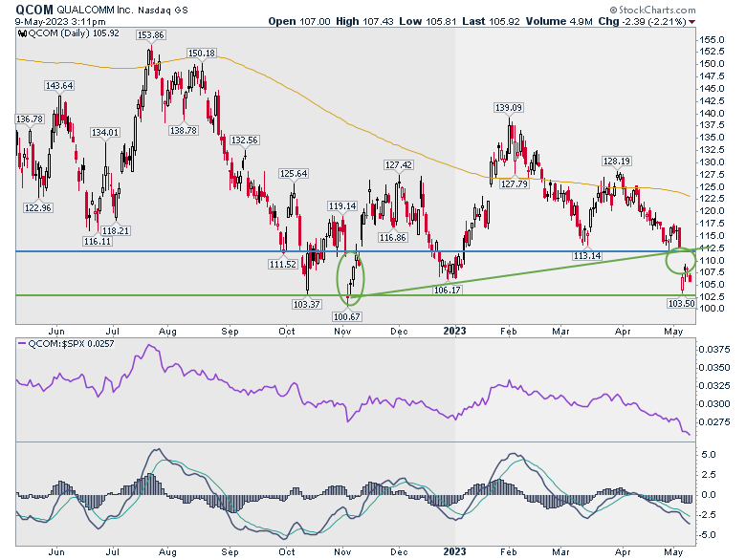Click the 138.78 price label
Screen dimensions: 746x560
[184, 130]
